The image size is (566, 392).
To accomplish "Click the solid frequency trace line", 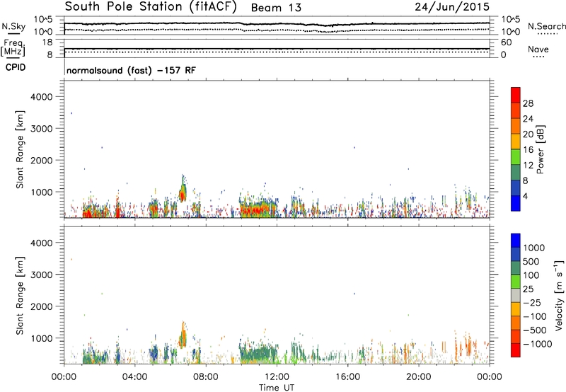I will click(x=277, y=49).
